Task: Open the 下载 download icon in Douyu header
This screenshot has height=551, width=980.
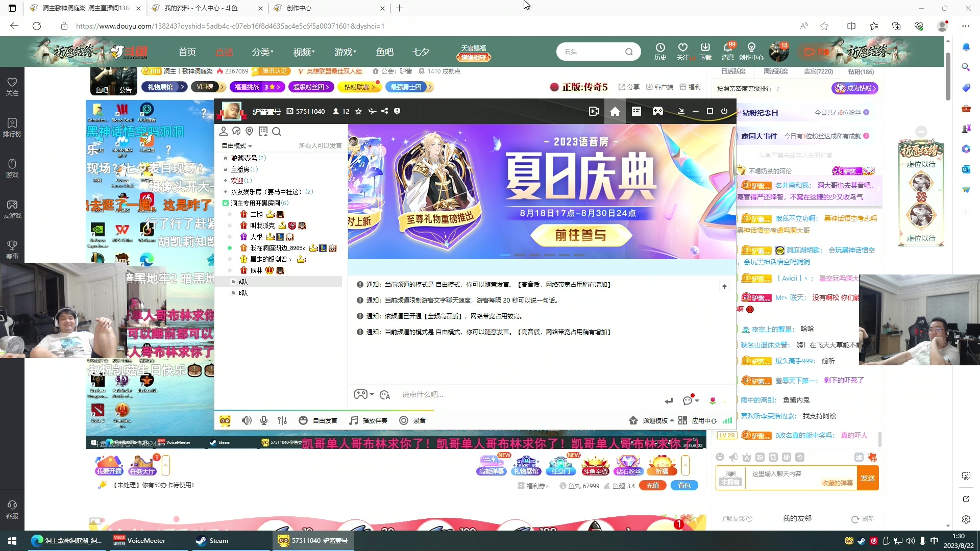Action: pos(705,52)
